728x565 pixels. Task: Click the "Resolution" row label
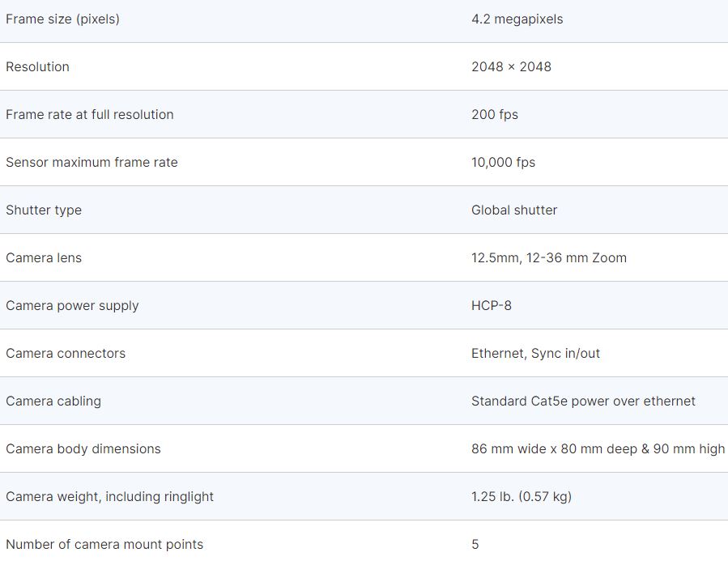[37, 66]
